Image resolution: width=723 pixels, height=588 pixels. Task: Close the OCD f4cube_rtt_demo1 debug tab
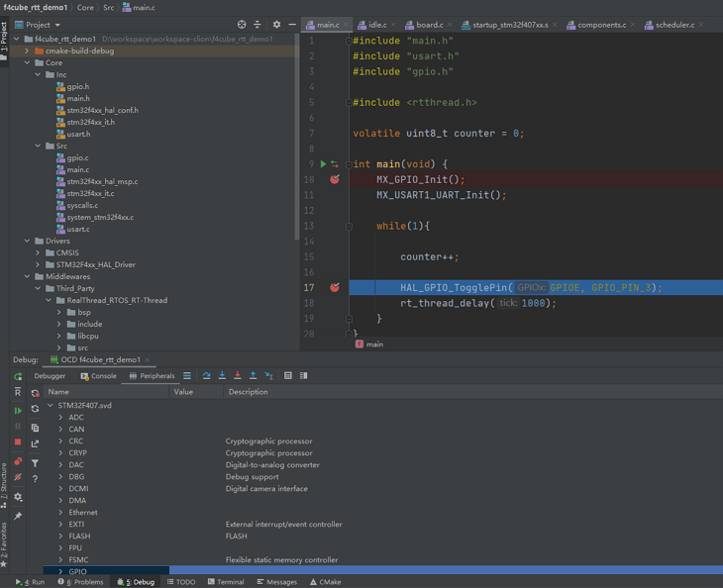148,360
